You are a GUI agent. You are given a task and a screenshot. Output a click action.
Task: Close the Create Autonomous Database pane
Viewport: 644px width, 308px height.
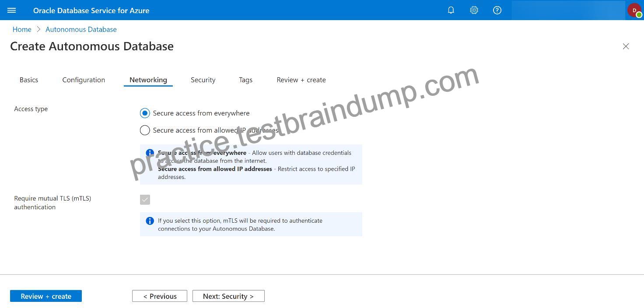tap(626, 46)
